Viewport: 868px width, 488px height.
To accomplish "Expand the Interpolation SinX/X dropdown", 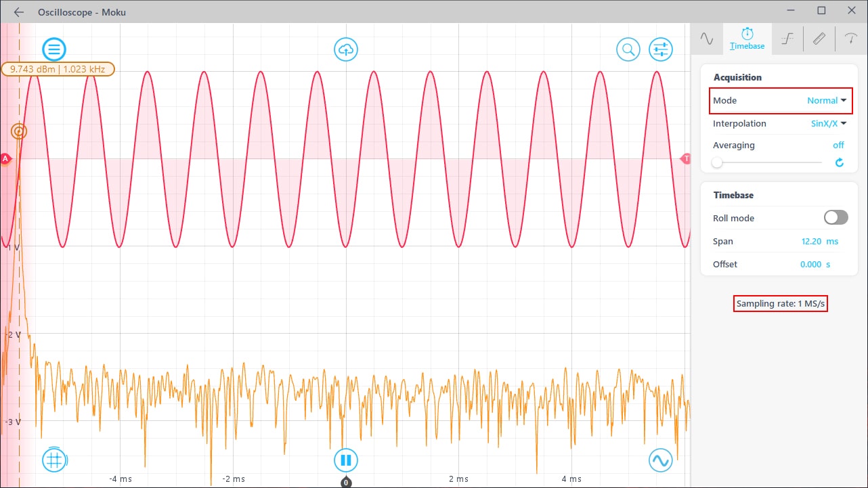I will click(x=829, y=124).
